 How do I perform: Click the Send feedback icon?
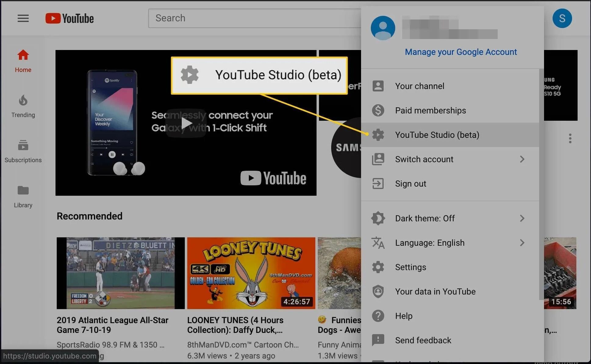point(378,340)
